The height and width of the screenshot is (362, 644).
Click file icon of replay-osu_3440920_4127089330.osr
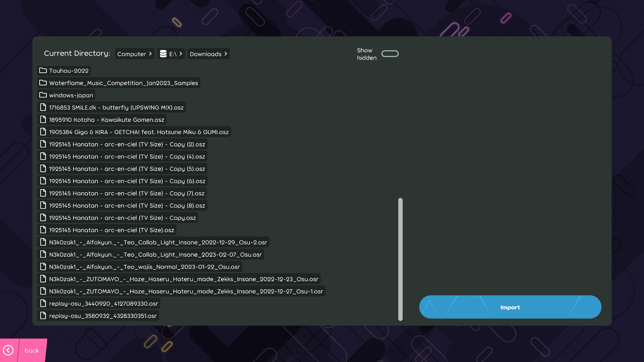pos(43,303)
